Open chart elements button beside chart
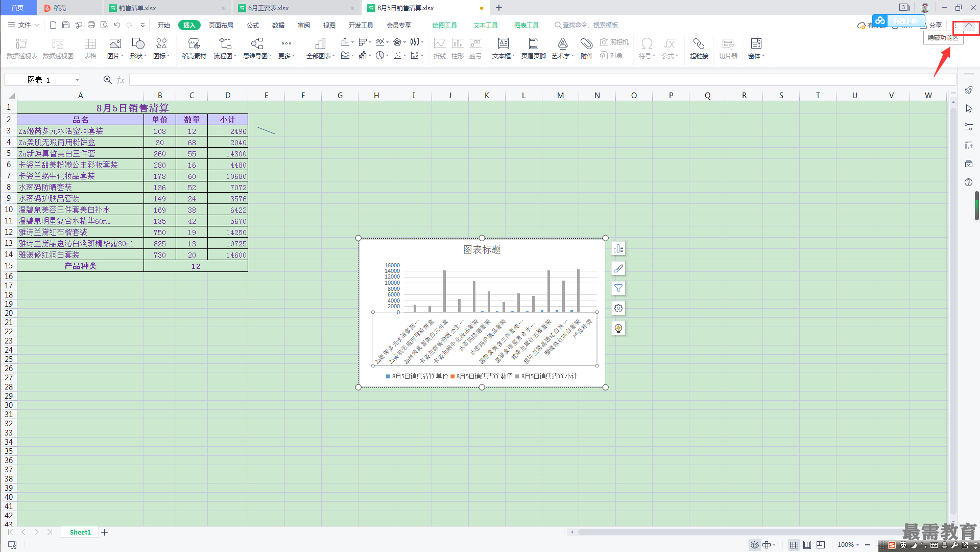This screenshot has height=552, width=980. click(x=618, y=249)
